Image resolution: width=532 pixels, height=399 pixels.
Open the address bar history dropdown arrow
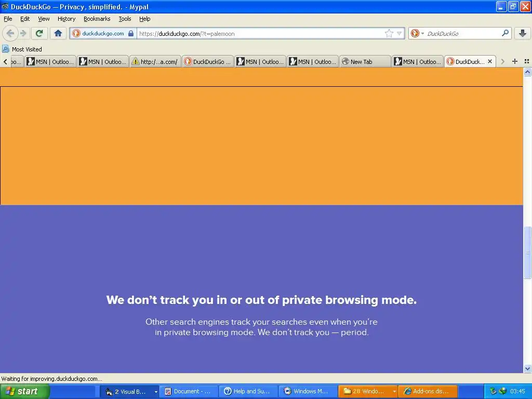(400, 33)
